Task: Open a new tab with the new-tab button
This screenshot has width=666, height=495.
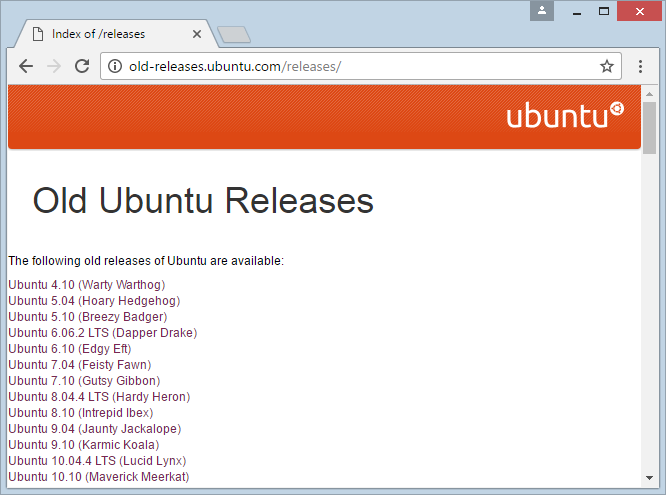Action: click(234, 35)
